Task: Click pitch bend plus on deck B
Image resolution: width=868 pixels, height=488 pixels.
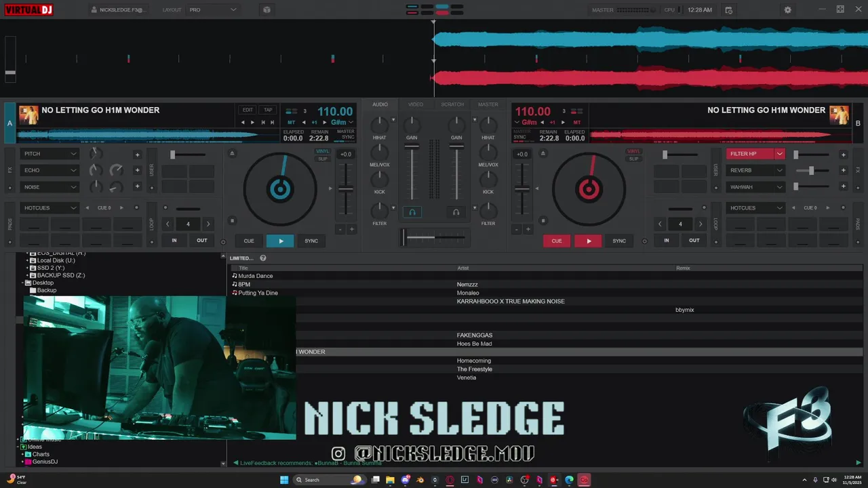Action: (x=528, y=229)
